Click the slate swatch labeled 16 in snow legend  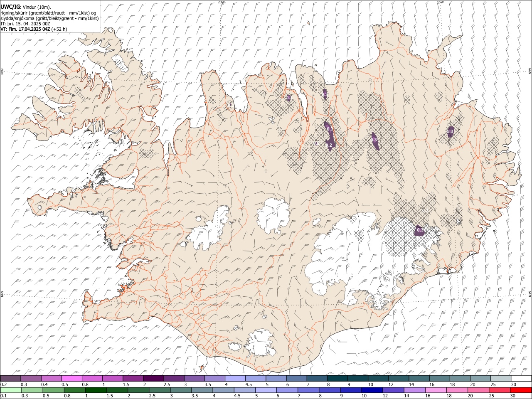click(x=439, y=378)
